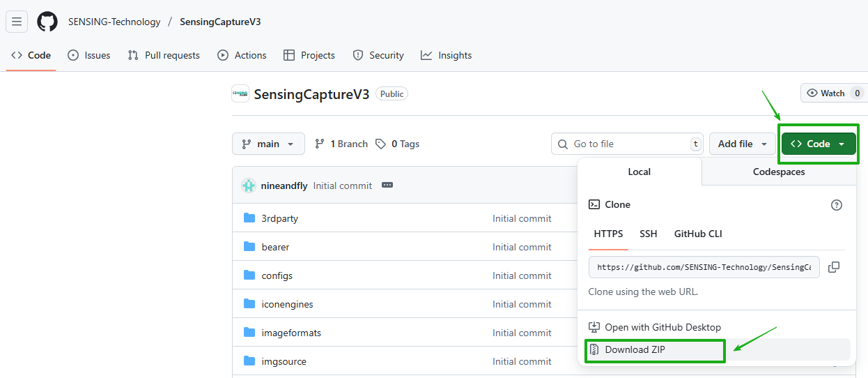Open the Add file dropdown

coord(743,144)
